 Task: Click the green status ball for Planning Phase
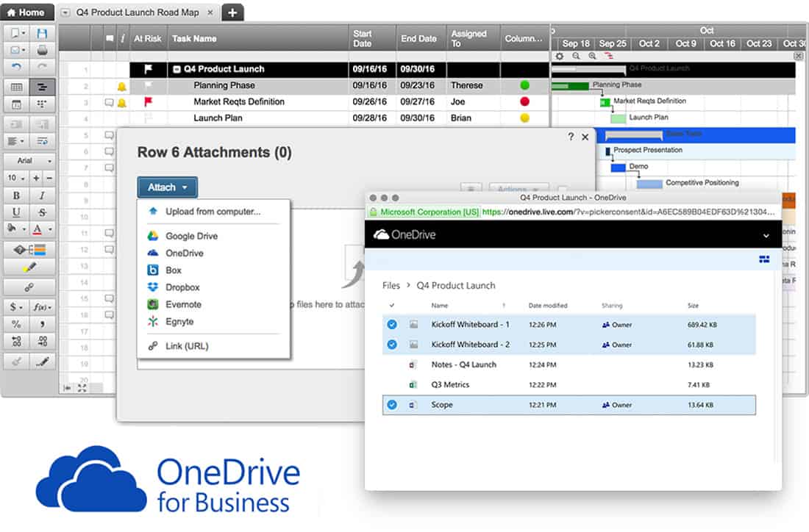coord(524,85)
